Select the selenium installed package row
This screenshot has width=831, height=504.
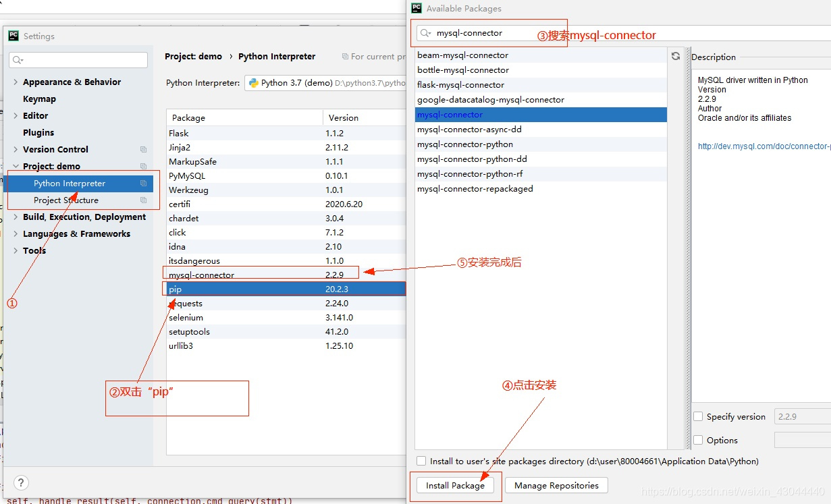point(286,318)
